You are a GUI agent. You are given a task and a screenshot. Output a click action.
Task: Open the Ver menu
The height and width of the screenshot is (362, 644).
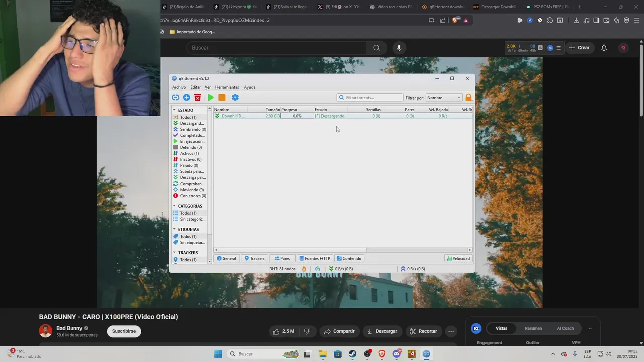[x=208, y=87]
